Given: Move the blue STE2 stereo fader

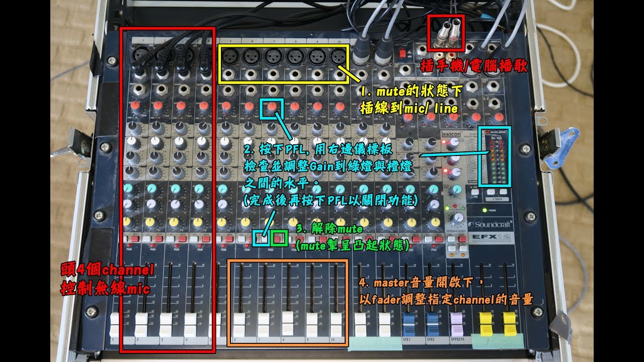Looking at the screenshot, I should [x=433, y=324].
